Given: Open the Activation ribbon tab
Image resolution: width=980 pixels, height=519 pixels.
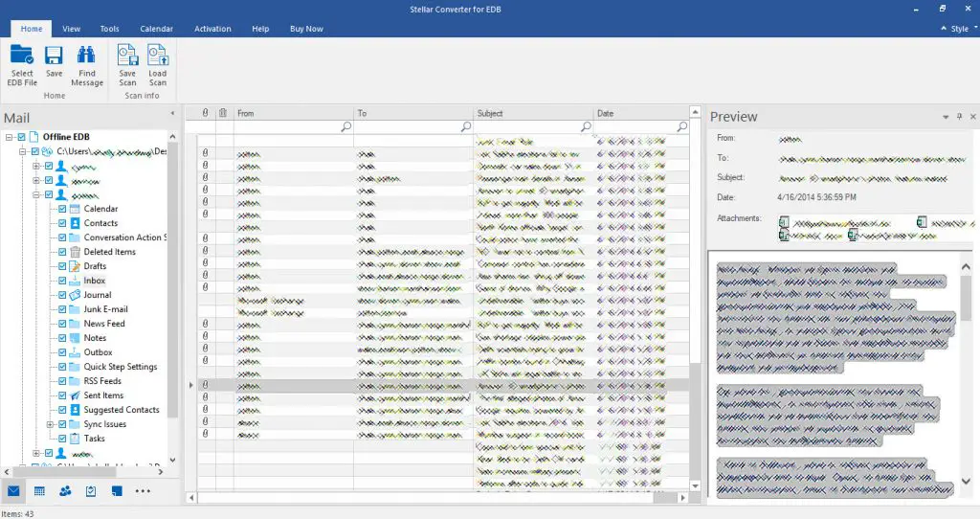Looking at the screenshot, I should coord(212,29).
